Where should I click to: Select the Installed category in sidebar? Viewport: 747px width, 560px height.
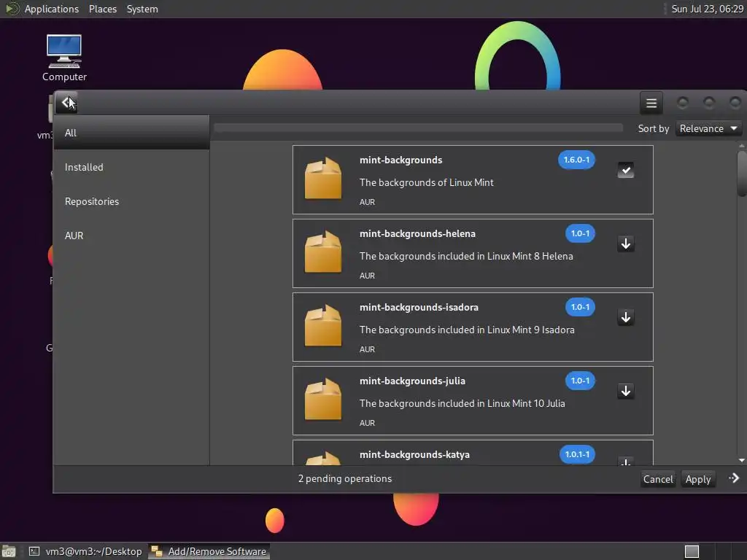131,167
